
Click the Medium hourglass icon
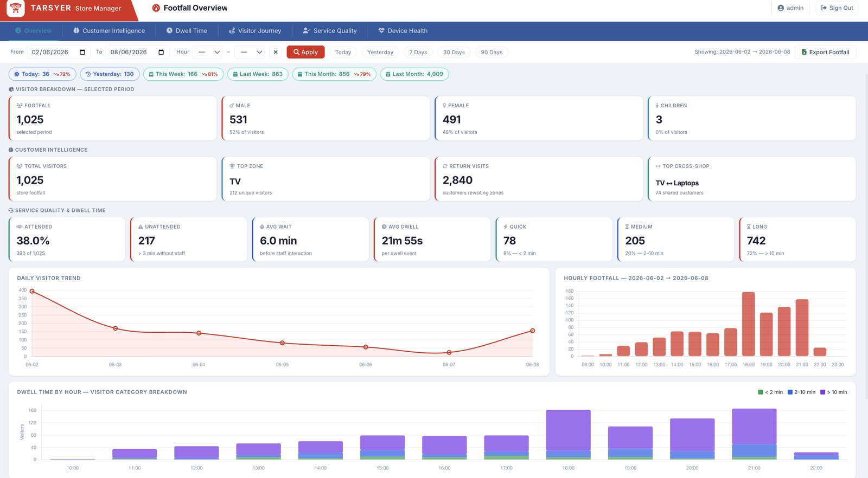(627, 227)
